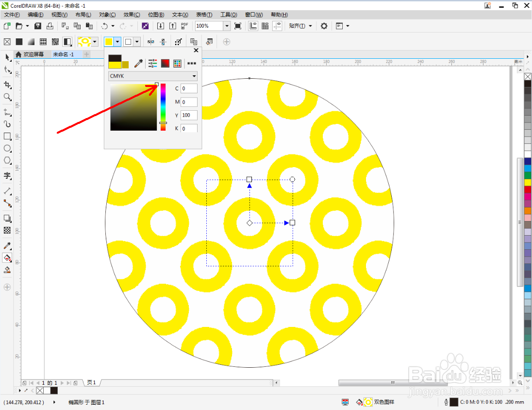Show color palettes in popup
Screen dimensions: 532x410
point(177,63)
